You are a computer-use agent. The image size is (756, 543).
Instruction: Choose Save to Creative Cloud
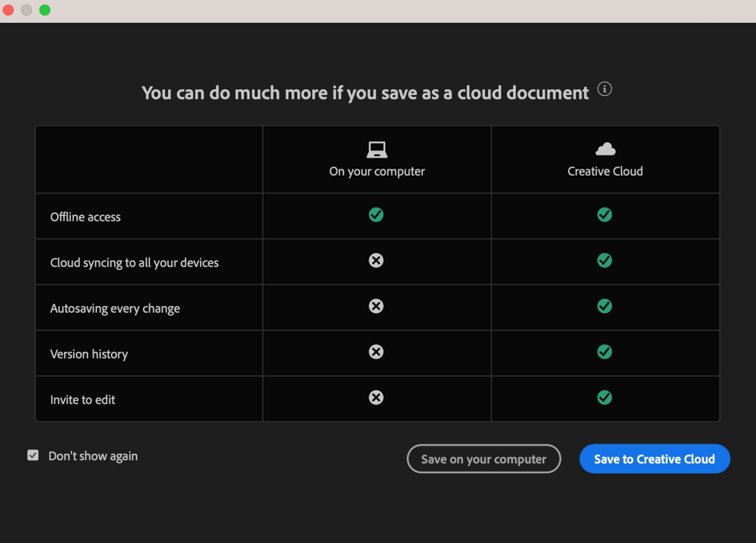(x=654, y=459)
